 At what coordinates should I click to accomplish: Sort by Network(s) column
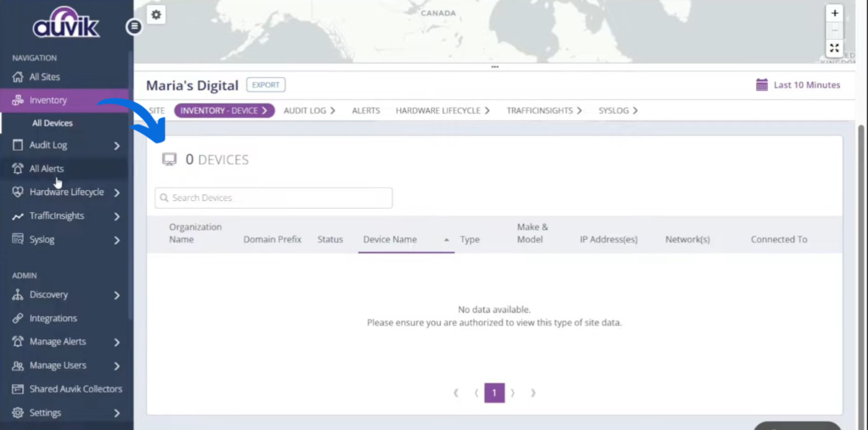(x=687, y=239)
